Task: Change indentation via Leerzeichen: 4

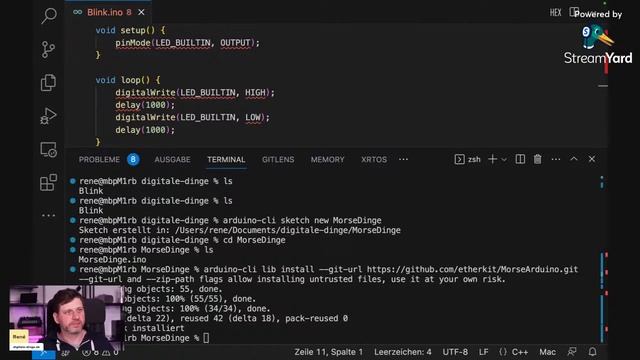Action: click(402, 352)
